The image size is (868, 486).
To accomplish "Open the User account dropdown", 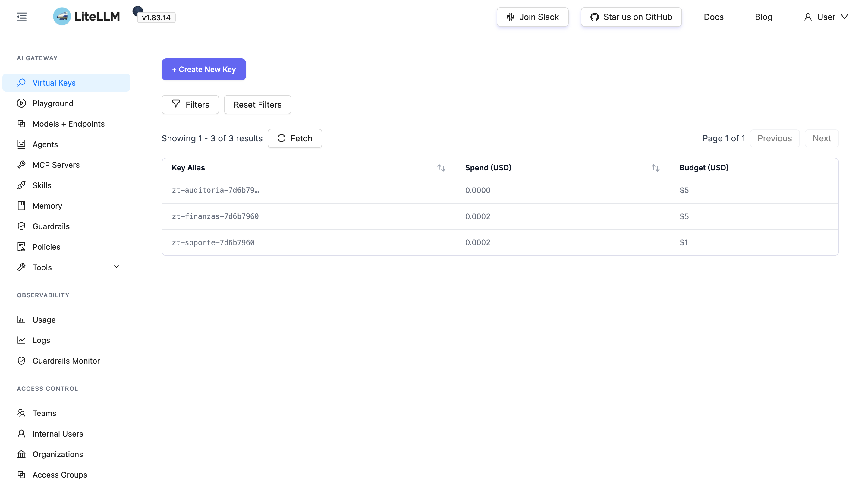I will [826, 17].
